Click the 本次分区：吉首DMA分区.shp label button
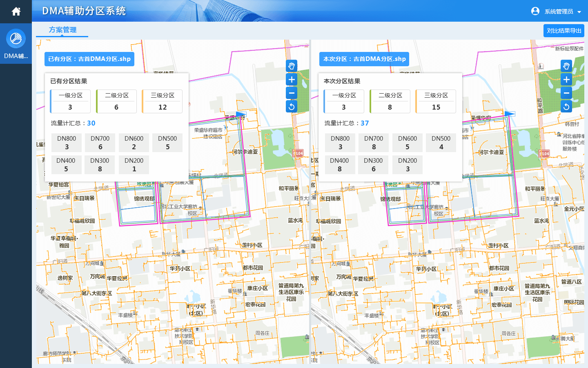The height and width of the screenshot is (368, 588). (x=364, y=59)
